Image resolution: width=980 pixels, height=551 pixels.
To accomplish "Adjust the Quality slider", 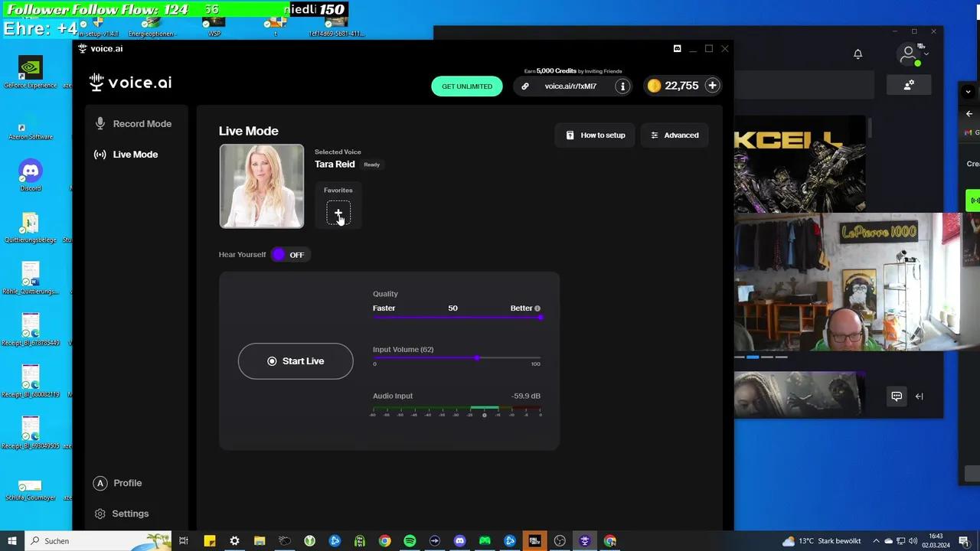I will [x=457, y=317].
